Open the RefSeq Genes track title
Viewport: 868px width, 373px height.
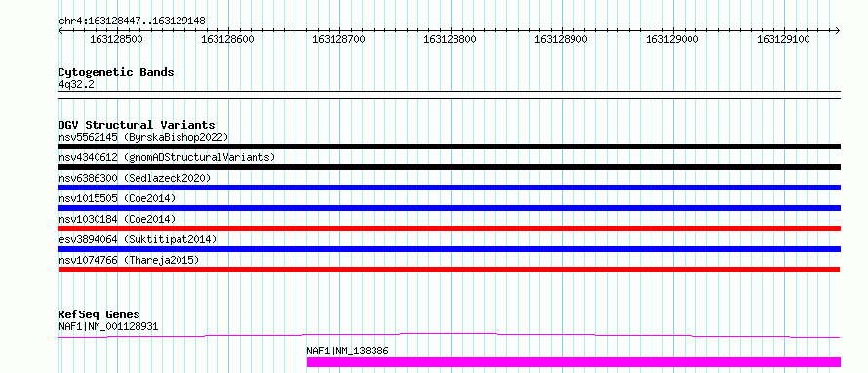point(99,315)
